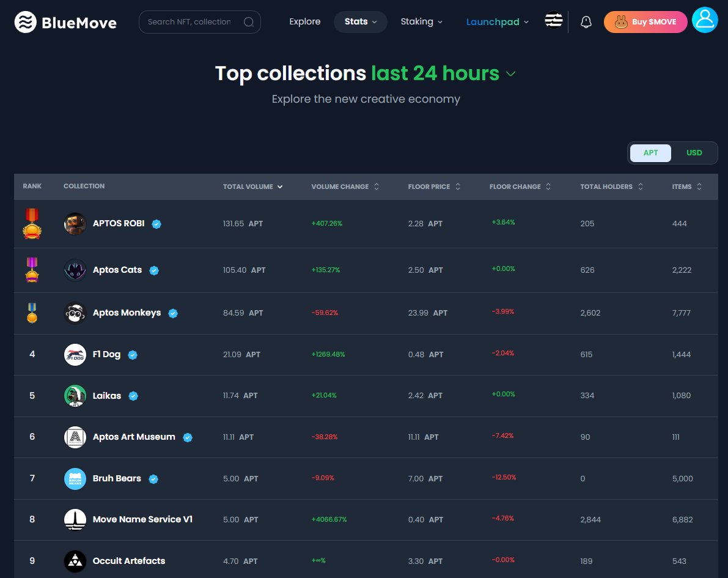Click the verified badge next to Aptos Cats
Viewport: 728px width, 578px height.
[154, 270]
